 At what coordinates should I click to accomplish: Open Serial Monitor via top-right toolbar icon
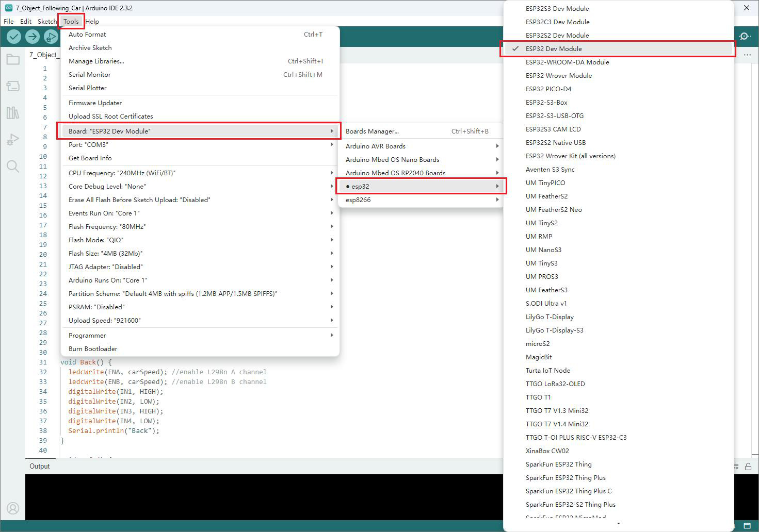pos(745,36)
